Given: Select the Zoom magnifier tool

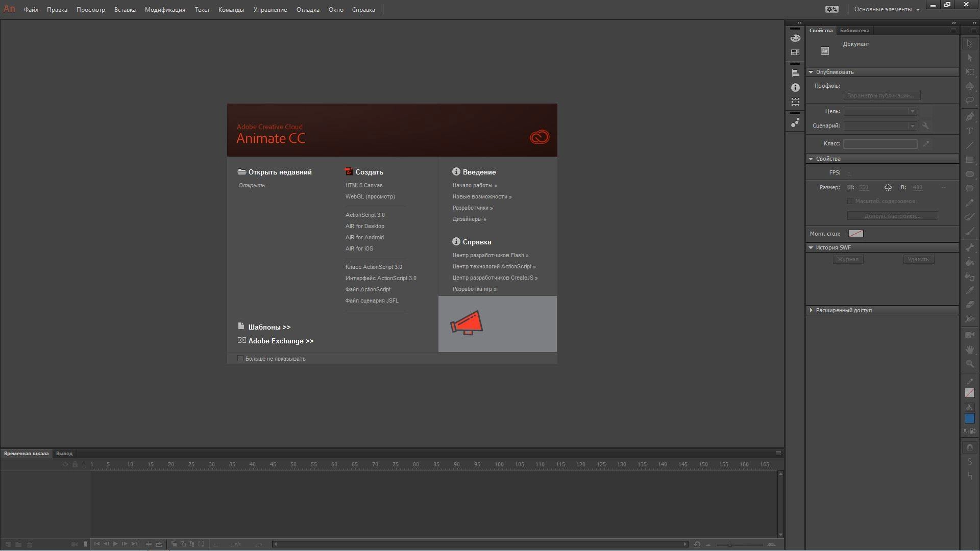Looking at the screenshot, I should 970,364.
